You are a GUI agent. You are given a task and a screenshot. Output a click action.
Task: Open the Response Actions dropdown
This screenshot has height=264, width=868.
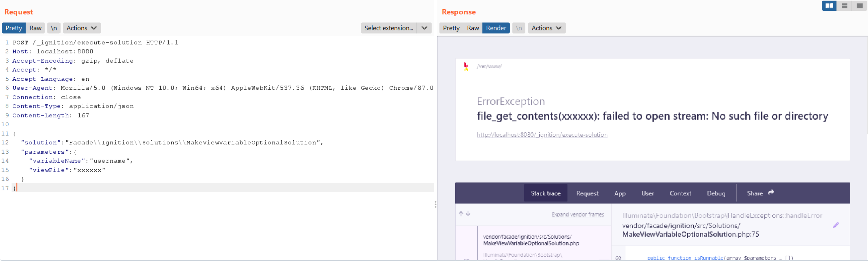pos(546,28)
